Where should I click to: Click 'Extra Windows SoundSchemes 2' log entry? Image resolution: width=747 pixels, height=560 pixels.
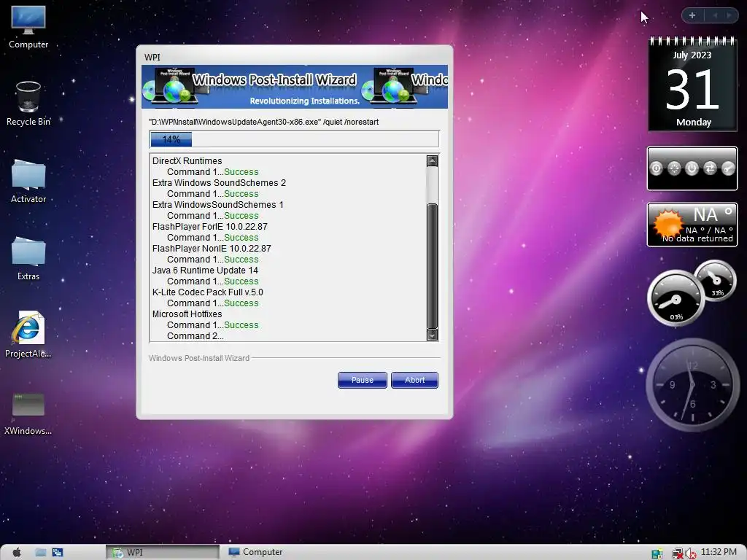pos(219,183)
